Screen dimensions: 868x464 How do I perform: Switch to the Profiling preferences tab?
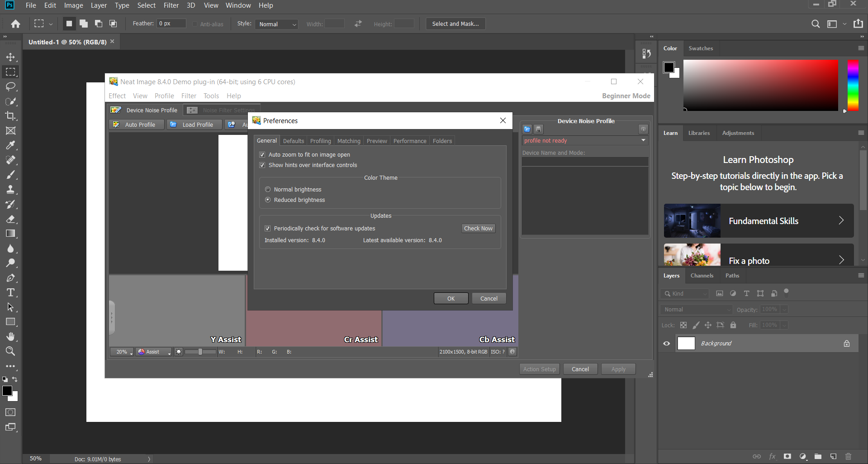321,141
